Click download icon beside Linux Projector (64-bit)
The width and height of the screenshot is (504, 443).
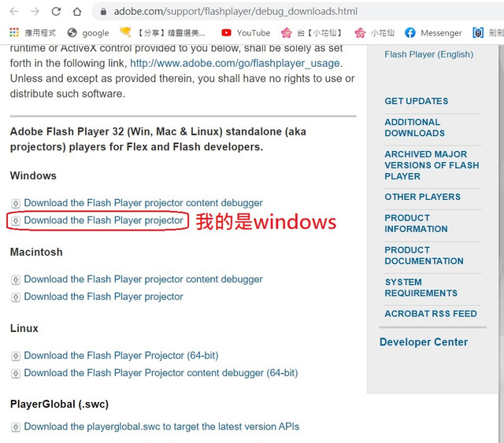point(16,356)
